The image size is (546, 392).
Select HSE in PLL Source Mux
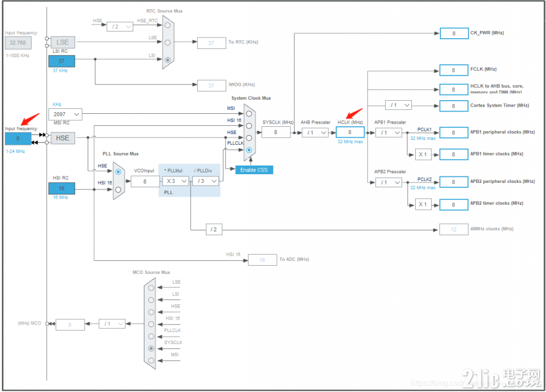point(118,172)
